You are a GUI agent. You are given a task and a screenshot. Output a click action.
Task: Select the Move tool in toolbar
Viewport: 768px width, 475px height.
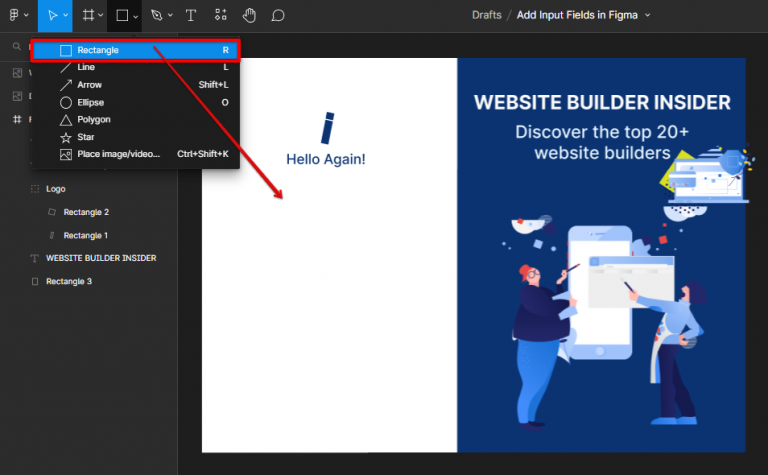pyautogui.click(x=51, y=15)
